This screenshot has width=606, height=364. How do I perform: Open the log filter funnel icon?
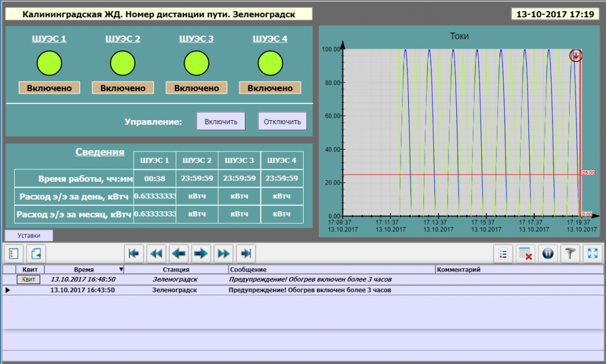tap(570, 253)
